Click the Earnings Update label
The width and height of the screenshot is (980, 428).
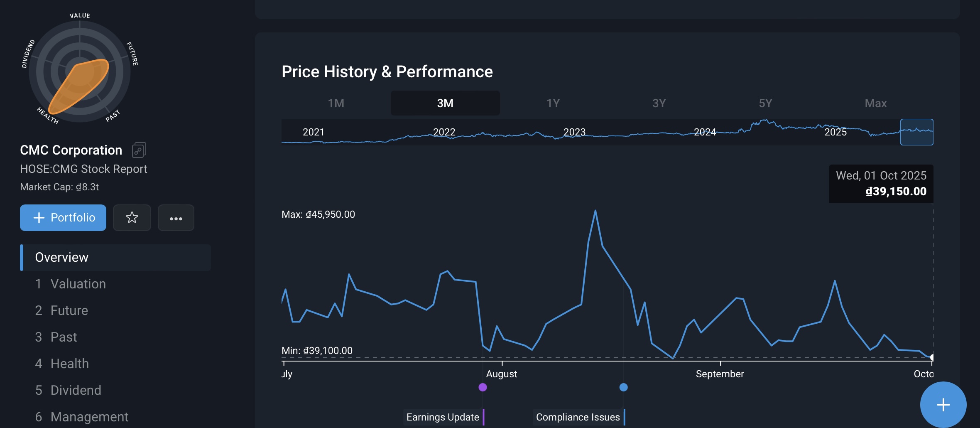click(443, 417)
